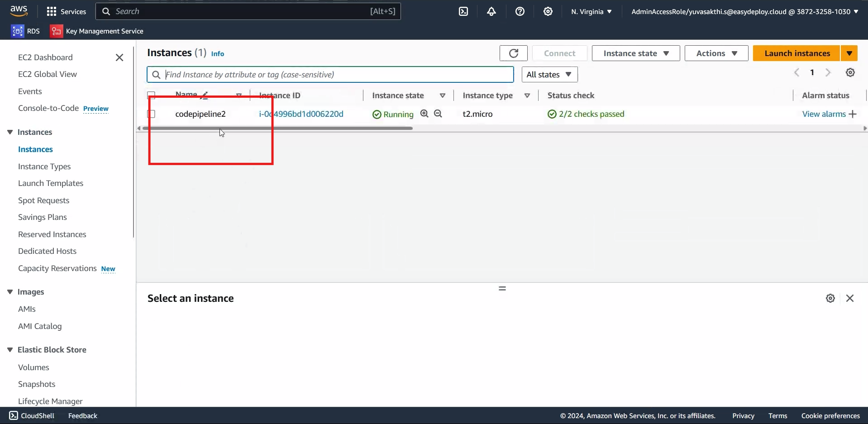Viewport: 868px width, 424px height.
Task: Open the table preferences gear icon
Action: tap(850, 72)
